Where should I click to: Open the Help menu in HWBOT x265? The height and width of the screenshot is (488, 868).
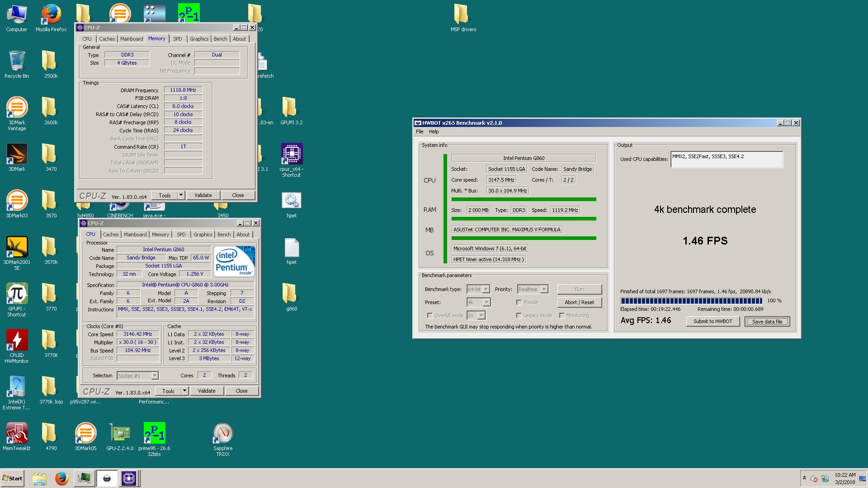[x=434, y=131]
